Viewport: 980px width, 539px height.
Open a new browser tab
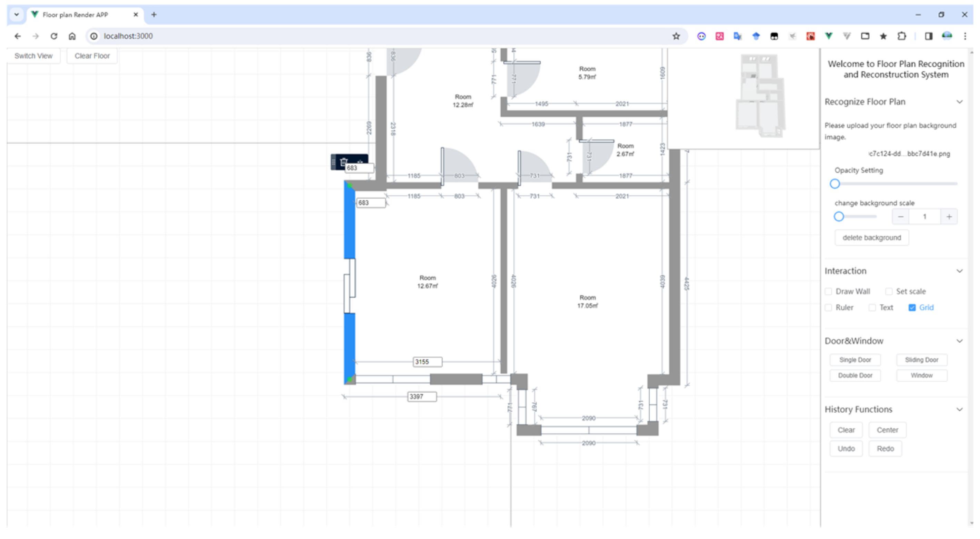[154, 14]
